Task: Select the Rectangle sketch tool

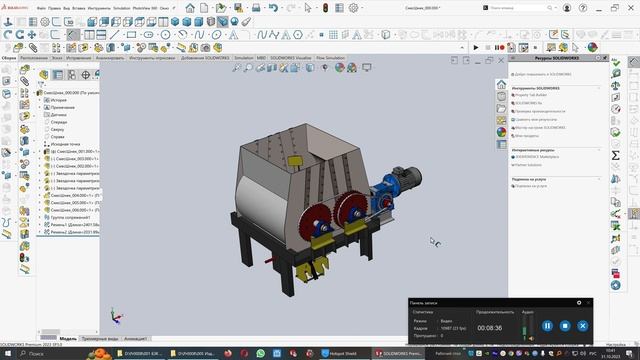Action: tap(131, 35)
